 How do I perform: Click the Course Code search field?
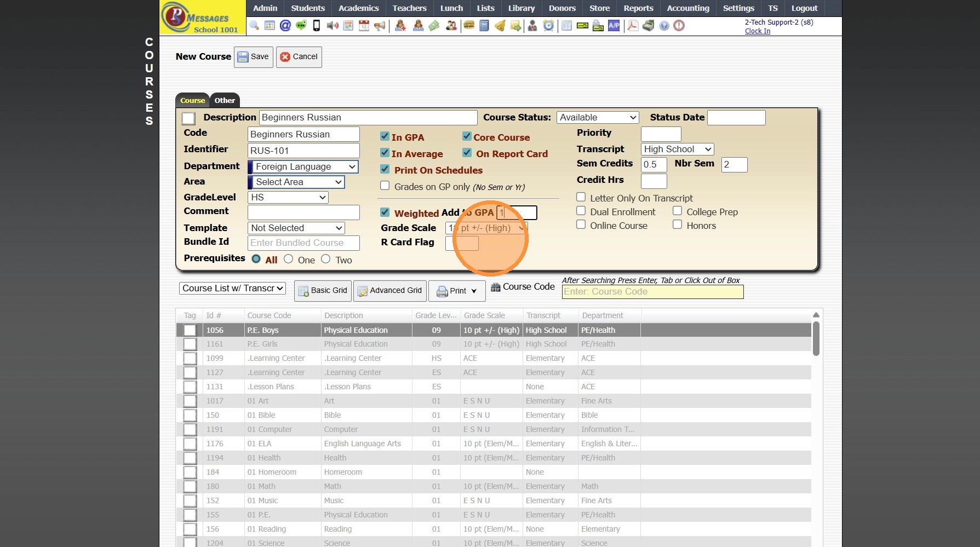point(652,292)
